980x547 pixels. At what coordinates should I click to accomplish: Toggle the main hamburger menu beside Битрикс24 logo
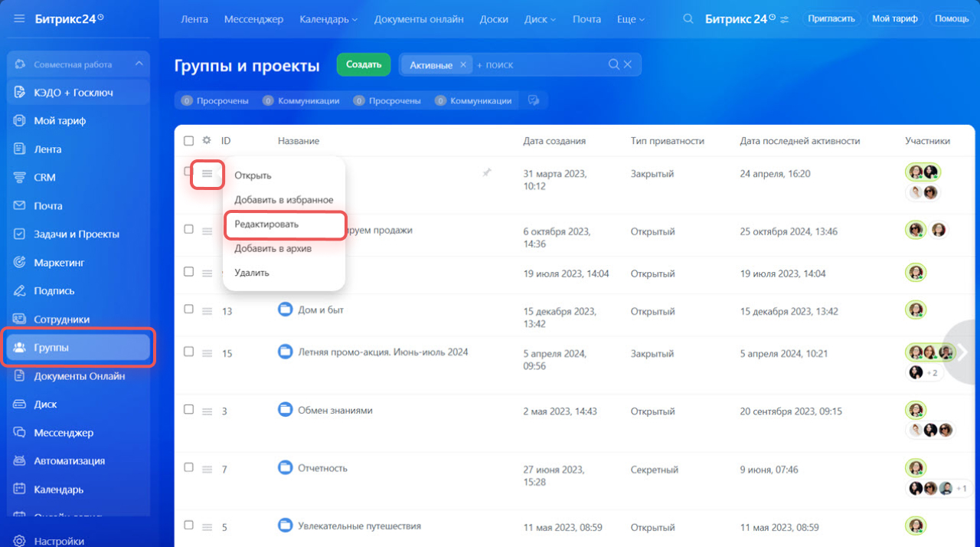pyautogui.click(x=19, y=19)
